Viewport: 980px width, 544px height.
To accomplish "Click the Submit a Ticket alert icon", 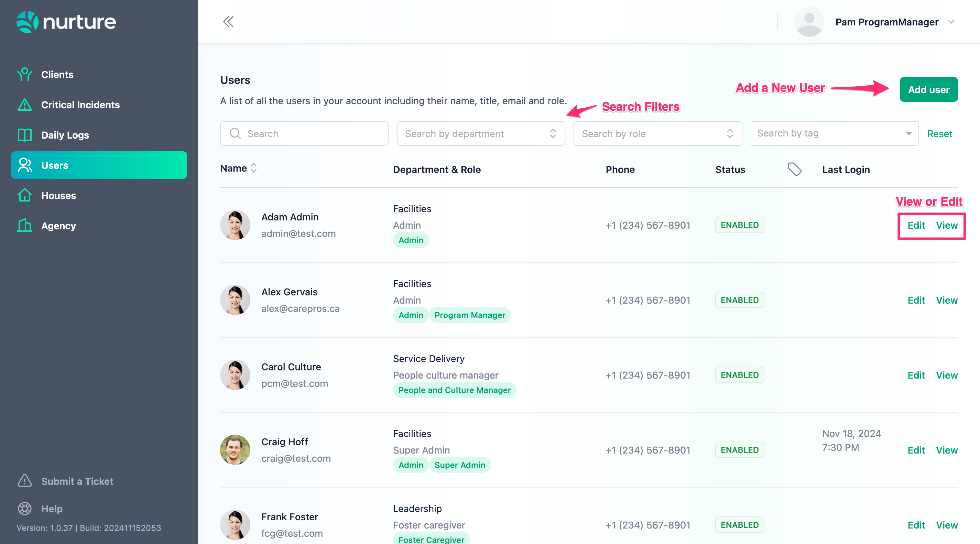I will (25, 481).
